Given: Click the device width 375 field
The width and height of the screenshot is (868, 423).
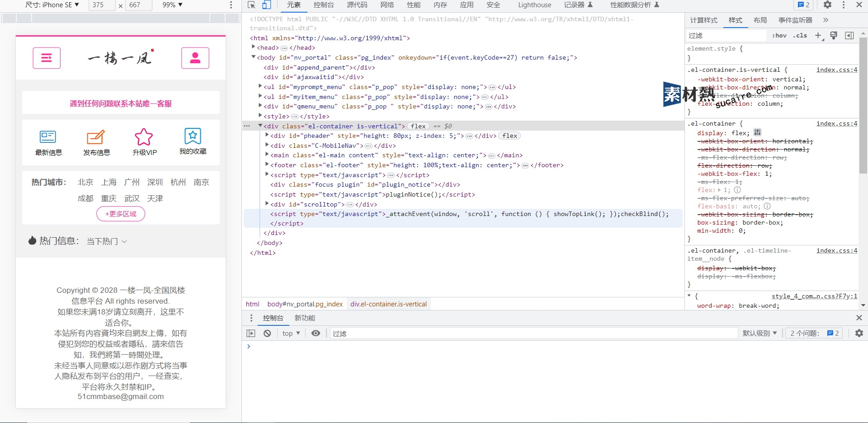Looking at the screenshot, I should [103, 5].
